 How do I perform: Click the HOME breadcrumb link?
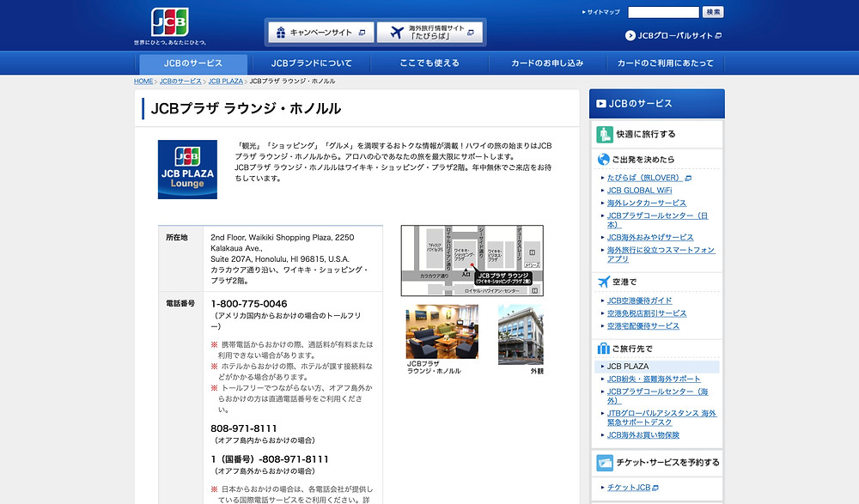click(143, 81)
